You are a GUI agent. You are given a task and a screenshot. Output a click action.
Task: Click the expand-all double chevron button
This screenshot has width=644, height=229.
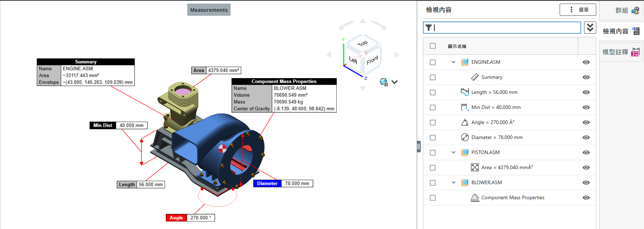pos(590,28)
